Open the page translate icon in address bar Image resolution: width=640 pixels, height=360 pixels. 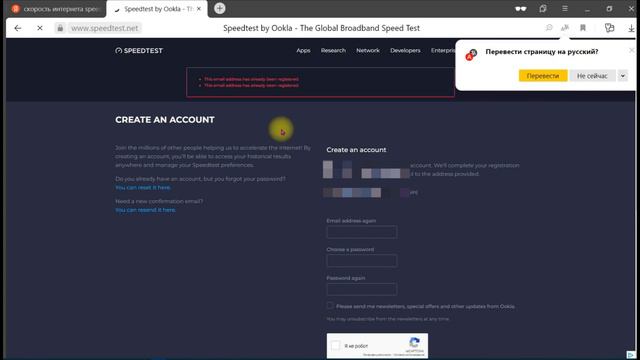[565, 28]
